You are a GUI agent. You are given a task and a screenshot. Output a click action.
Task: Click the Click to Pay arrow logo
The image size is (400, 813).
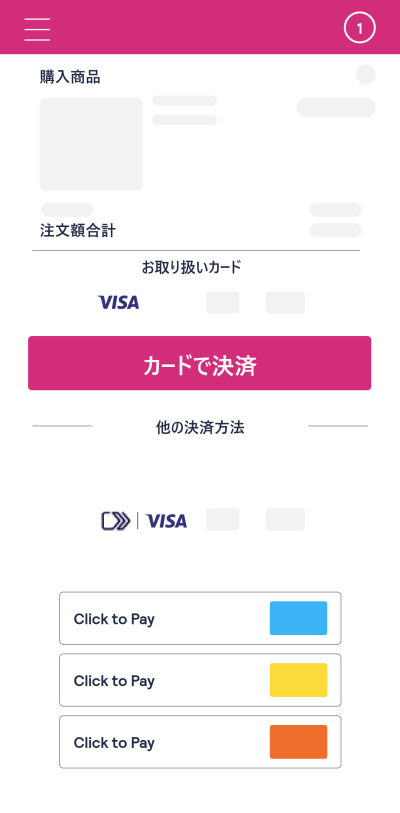point(116,521)
